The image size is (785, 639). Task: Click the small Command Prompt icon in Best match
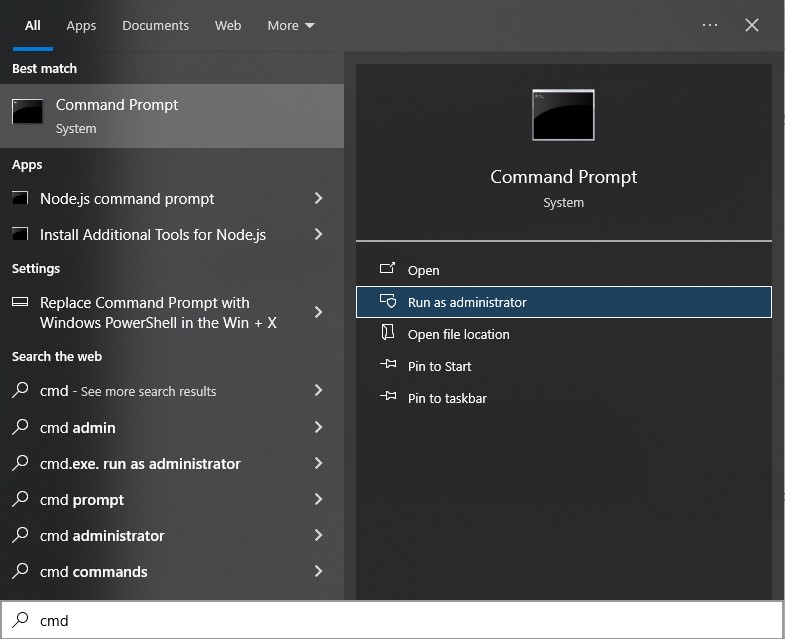coord(28,111)
